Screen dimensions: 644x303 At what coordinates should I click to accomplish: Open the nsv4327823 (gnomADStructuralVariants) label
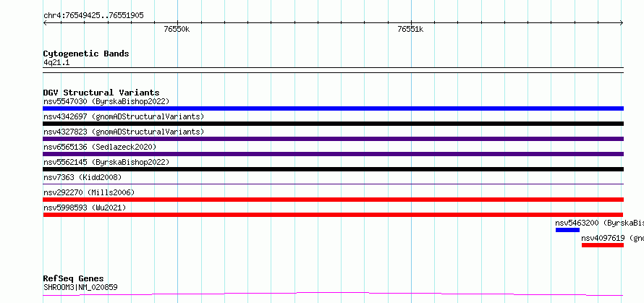124,132
